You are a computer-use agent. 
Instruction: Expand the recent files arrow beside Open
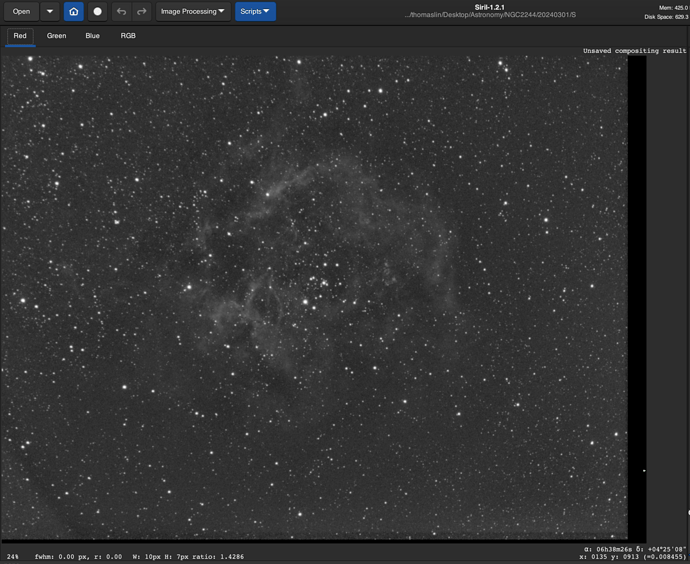[49, 12]
